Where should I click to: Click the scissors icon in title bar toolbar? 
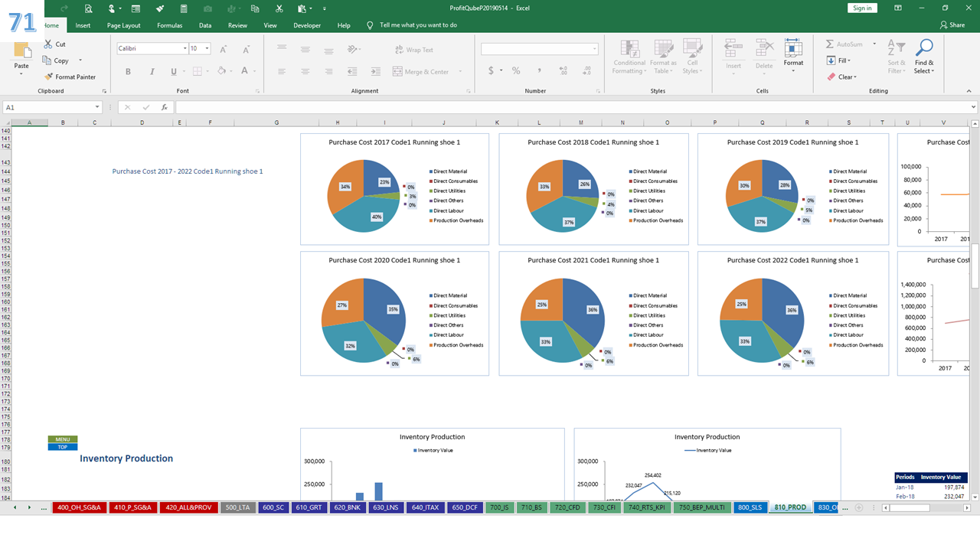tap(279, 8)
